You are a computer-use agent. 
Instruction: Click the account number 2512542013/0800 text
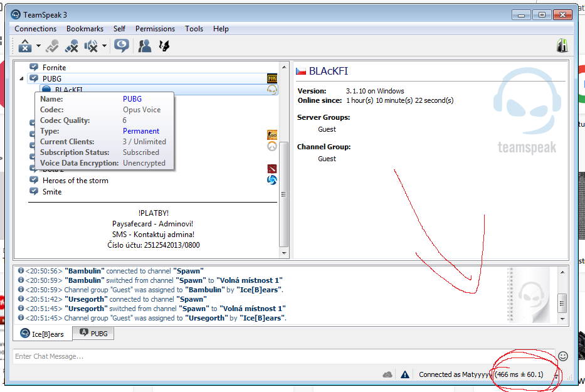pos(172,245)
